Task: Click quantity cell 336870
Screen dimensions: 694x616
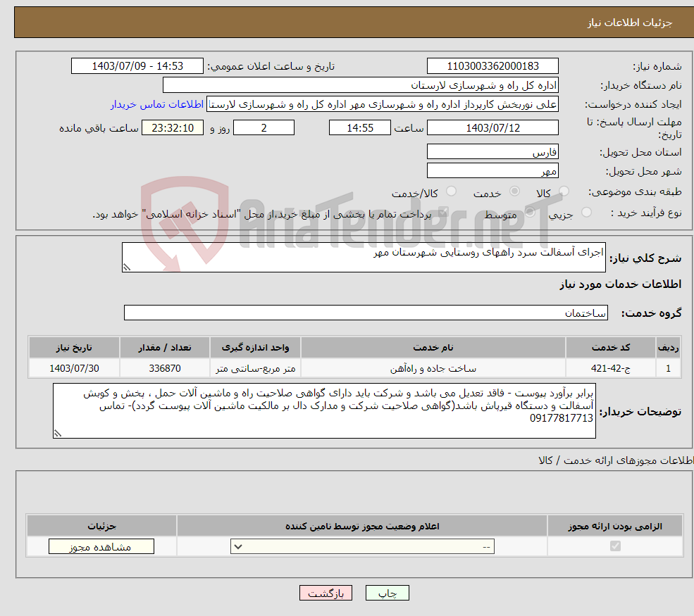Action: 165,368
